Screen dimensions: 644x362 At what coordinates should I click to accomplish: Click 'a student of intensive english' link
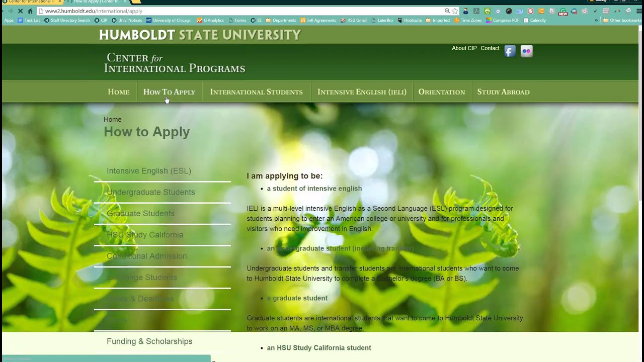click(x=314, y=189)
